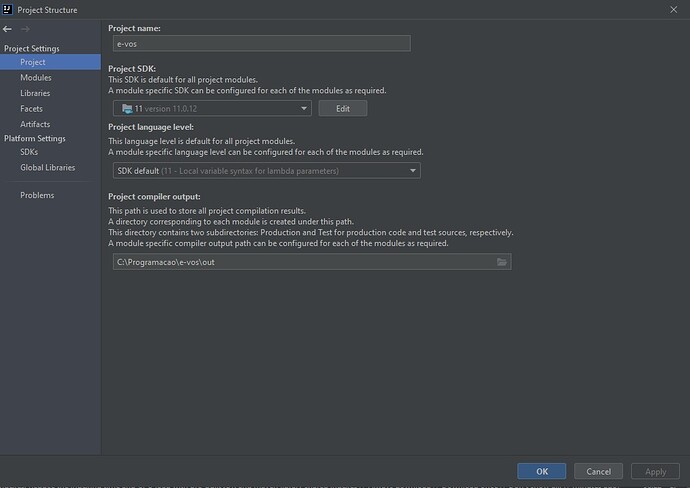Select Project in settings list
This screenshot has width=690, height=488.
tap(50, 62)
